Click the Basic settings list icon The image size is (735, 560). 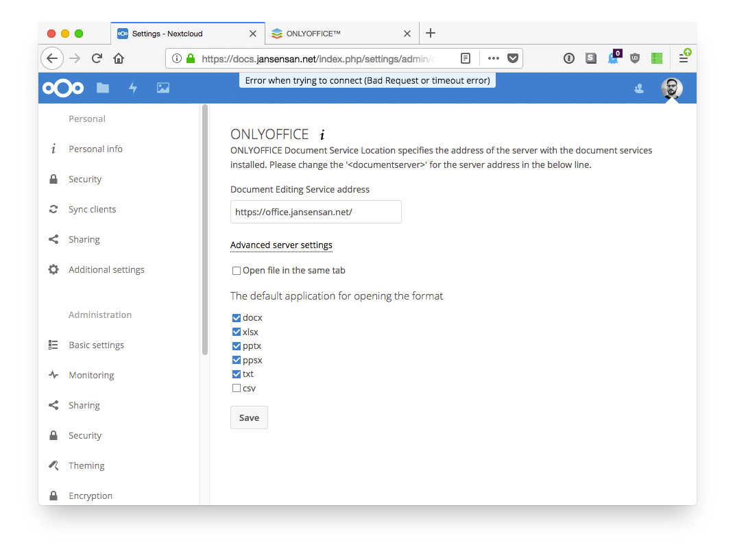(x=53, y=345)
